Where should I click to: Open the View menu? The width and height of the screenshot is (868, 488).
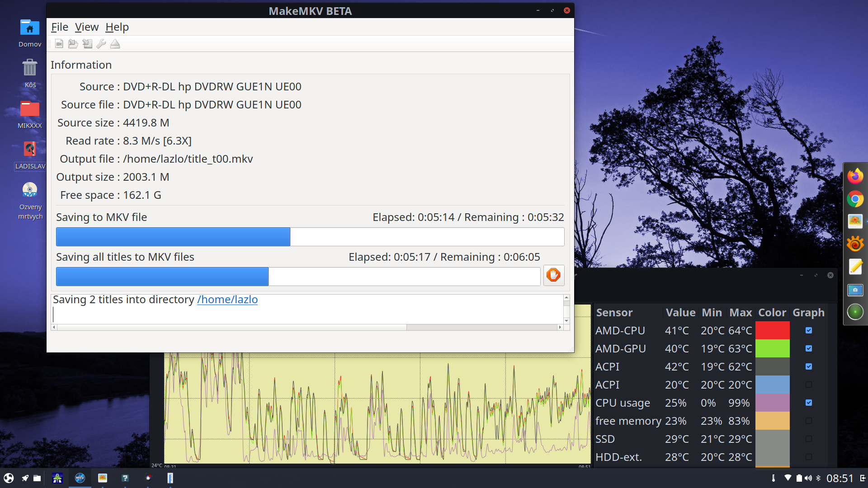coord(86,27)
